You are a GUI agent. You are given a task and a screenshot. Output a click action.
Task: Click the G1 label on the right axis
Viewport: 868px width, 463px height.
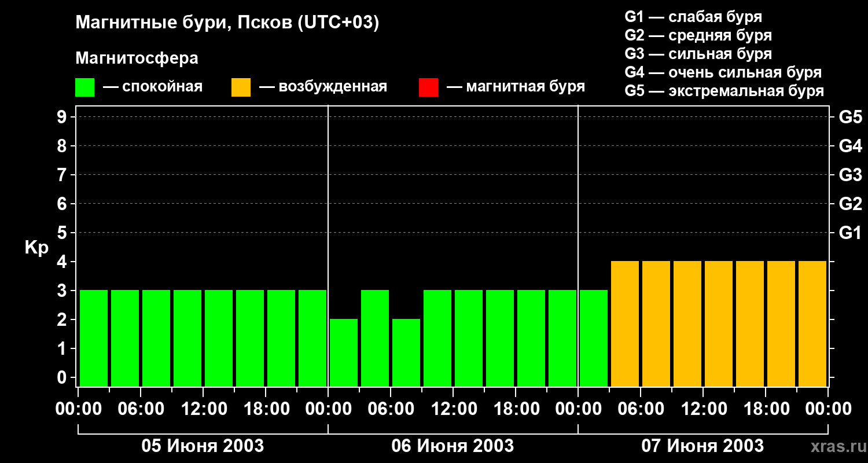click(x=850, y=233)
